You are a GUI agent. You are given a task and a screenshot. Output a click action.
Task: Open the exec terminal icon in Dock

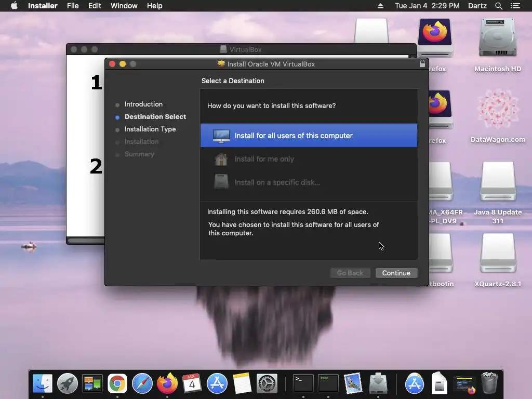(328, 383)
